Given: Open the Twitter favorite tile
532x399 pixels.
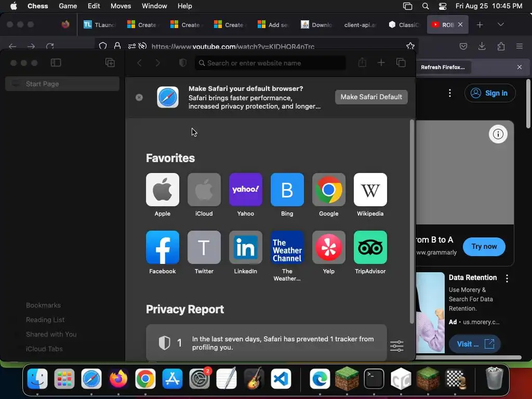Looking at the screenshot, I should (204, 247).
